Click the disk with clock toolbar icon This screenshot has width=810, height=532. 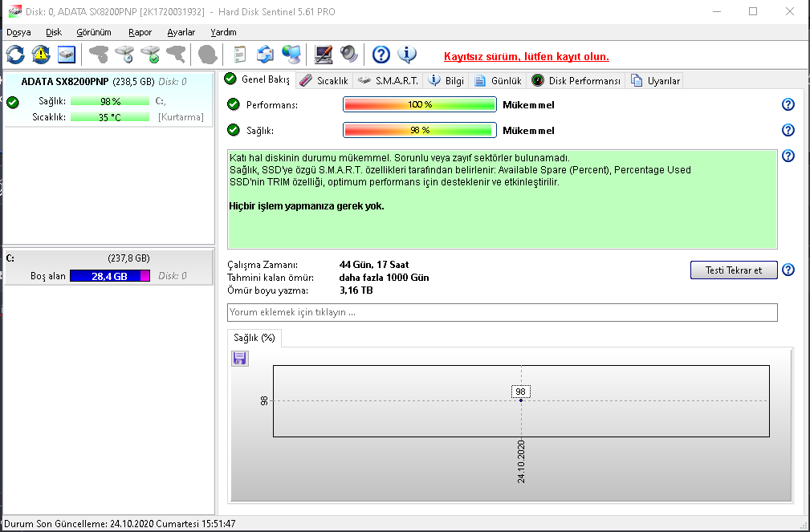124,55
